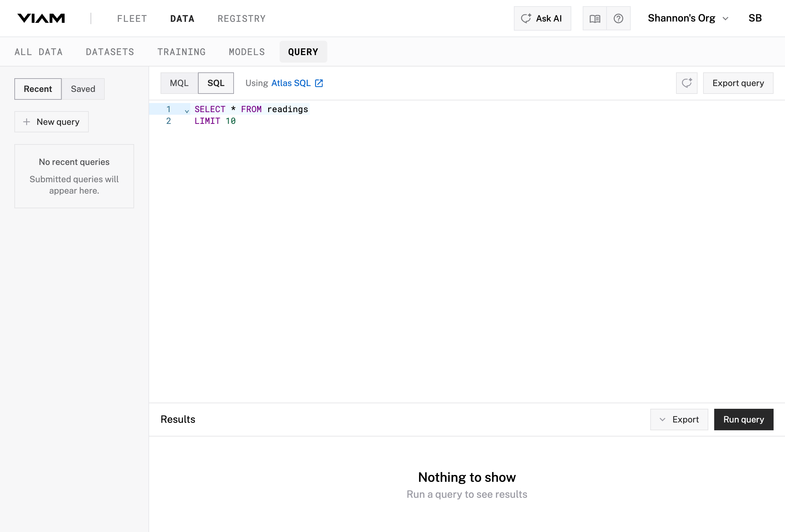Click the Export query button
The image size is (785, 532).
(x=738, y=83)
